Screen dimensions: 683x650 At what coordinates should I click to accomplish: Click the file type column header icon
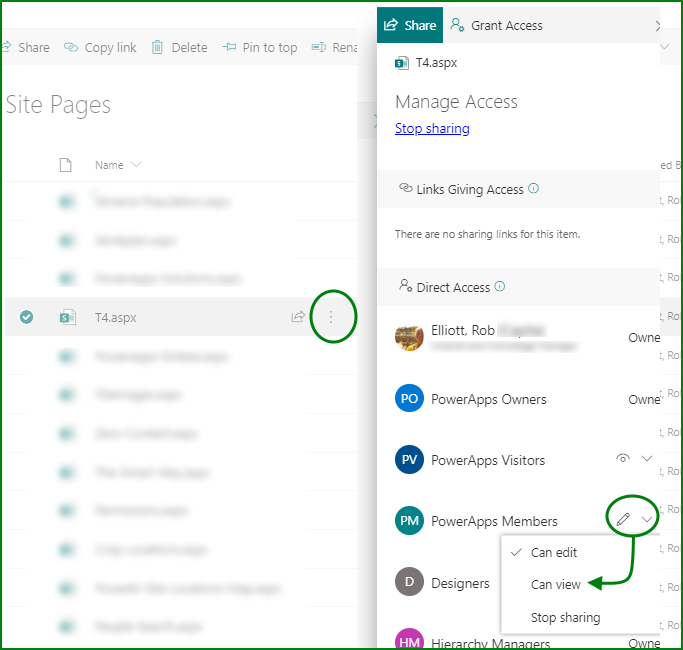(65, 165)
